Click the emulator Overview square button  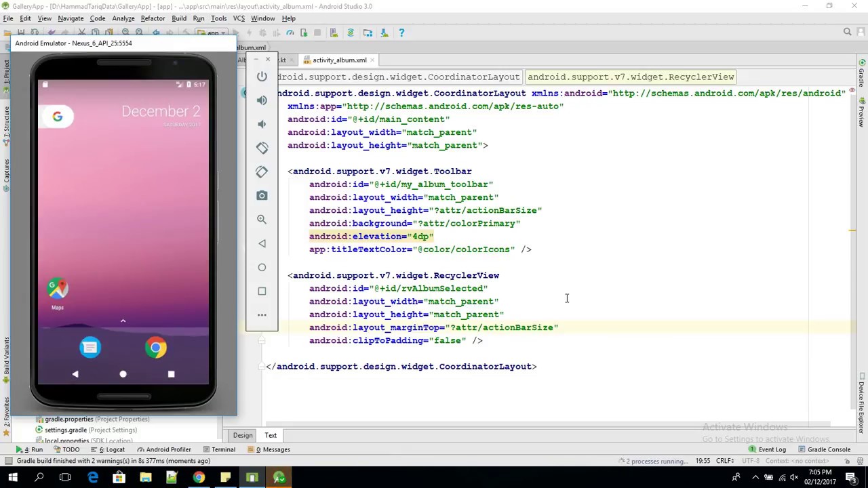click(x=262, y=291)
